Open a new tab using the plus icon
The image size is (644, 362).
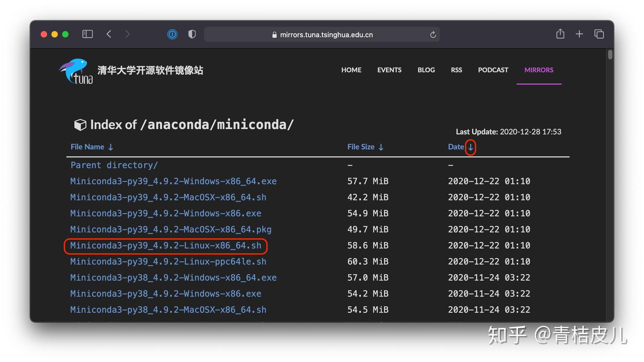pos(579,34)
